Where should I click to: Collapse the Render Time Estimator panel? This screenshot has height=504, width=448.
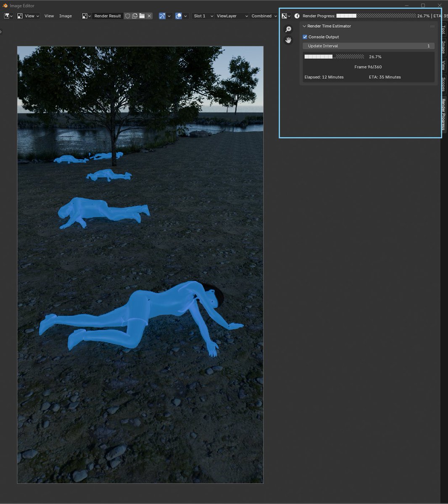[305, 26]
